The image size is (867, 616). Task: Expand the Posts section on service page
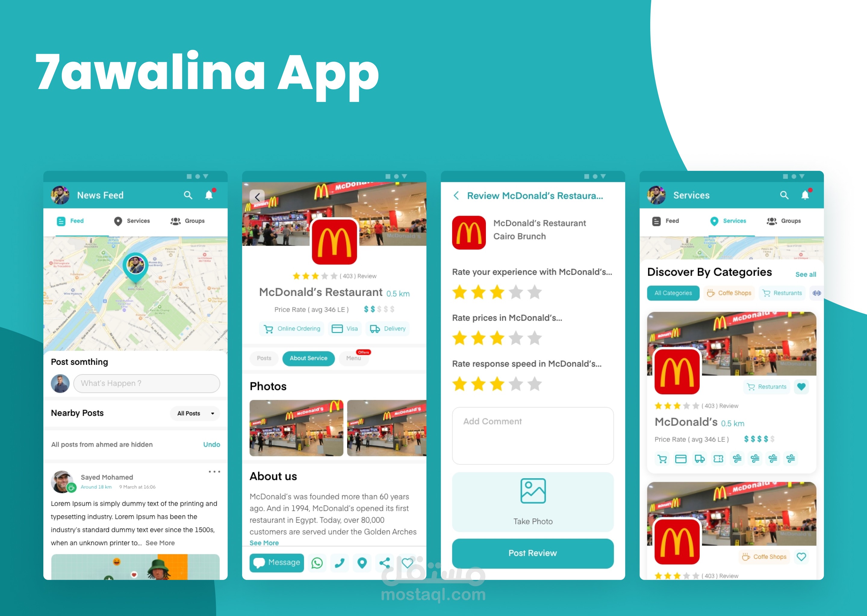(x=263, y=358)
